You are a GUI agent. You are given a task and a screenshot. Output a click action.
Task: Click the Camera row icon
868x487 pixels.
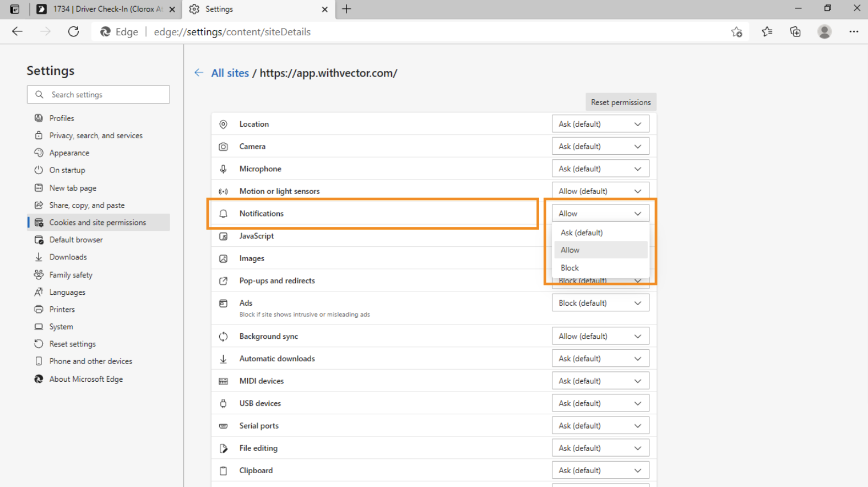(x=223, y=147)
